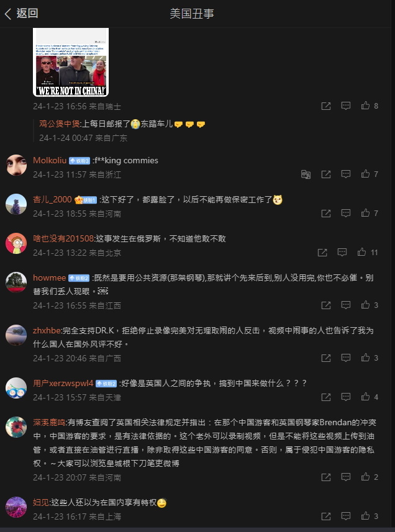Like 啥也没有201508's comment with 11 likes
This screenshot has width=395, height=532.
(368, 253)
